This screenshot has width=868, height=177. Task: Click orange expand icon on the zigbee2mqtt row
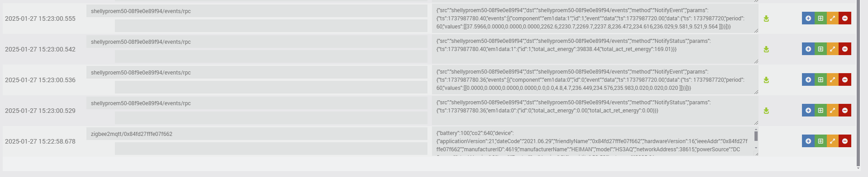pyautogui.click(x=832, y=141)
